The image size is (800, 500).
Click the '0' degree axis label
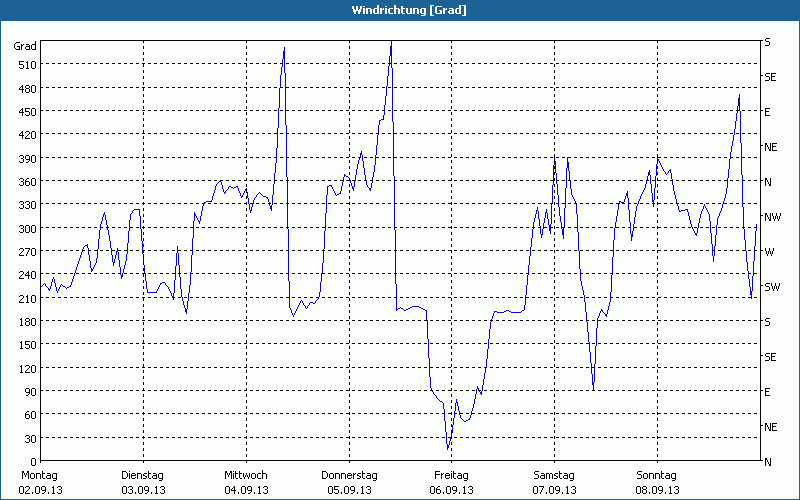click(x=34, y=462)
